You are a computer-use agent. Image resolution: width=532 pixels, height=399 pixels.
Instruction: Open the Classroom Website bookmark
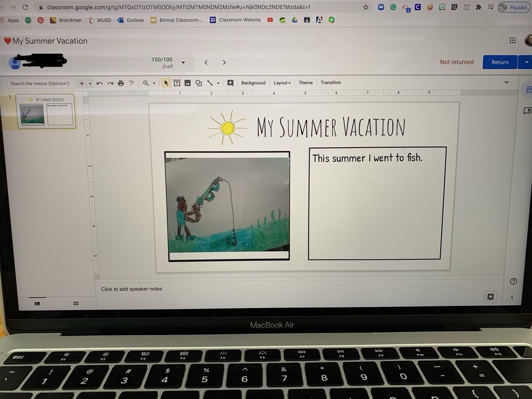[x=235, y=20]
